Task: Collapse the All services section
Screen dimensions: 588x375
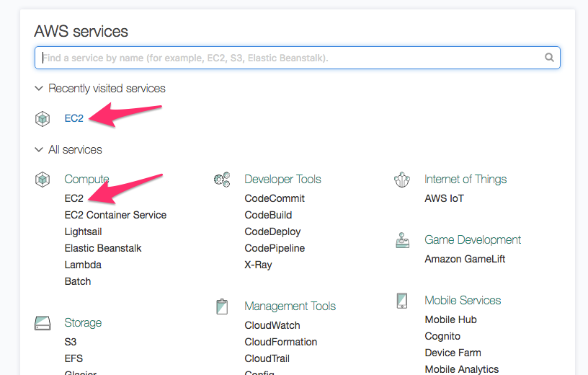Action: [x=38, y=150]
